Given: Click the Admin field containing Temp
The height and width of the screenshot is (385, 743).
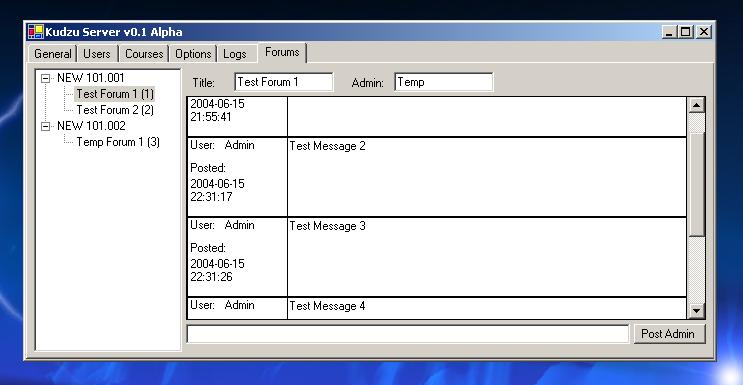Looking at the screenshot, I should pyautogui.click(x=444, y=82).
